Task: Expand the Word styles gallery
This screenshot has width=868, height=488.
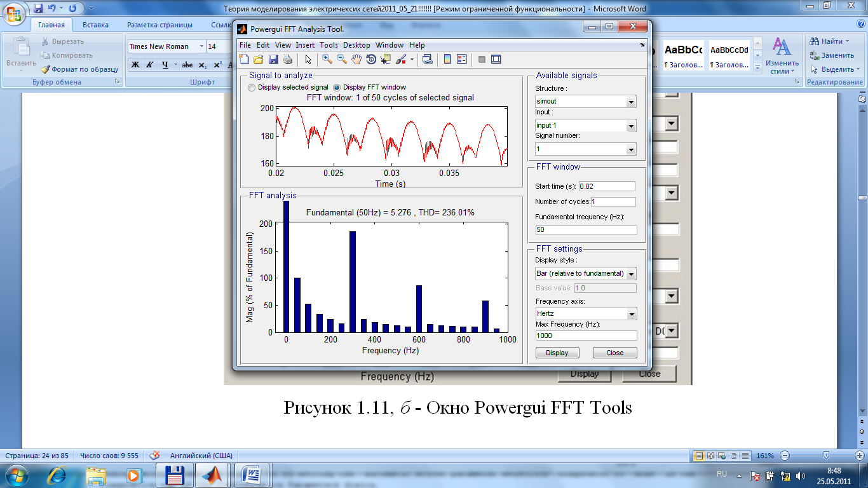Action: pyautogui.click(x=757, y=67)
